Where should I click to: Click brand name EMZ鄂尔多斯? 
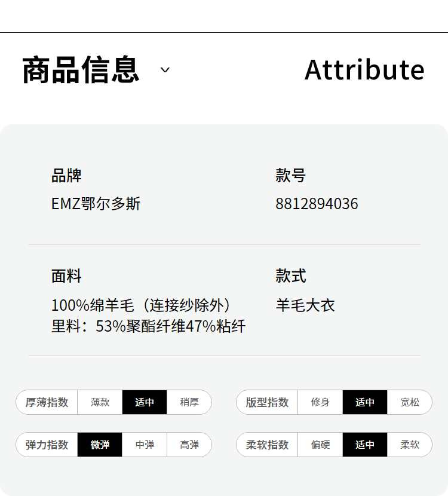[96, 203]
